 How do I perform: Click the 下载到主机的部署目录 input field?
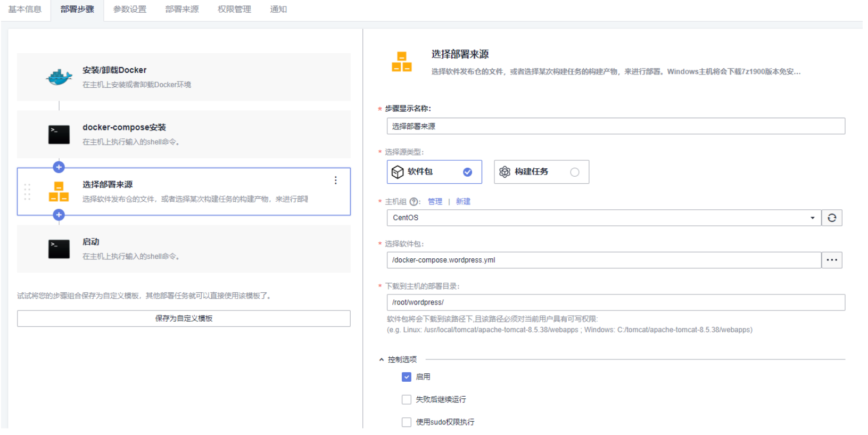click(x=616, y=302)
